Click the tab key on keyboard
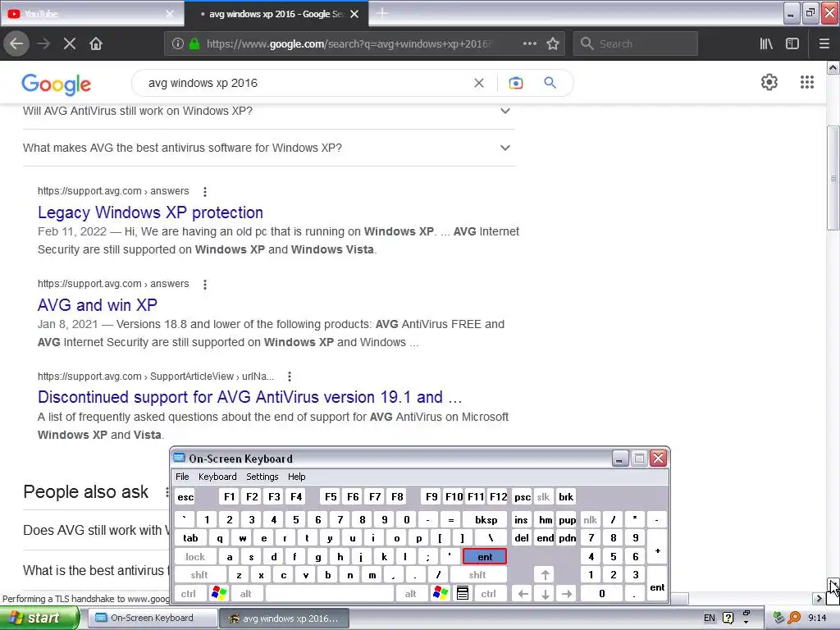The height and width of the screenshot is (630, 840). (190, 538)
